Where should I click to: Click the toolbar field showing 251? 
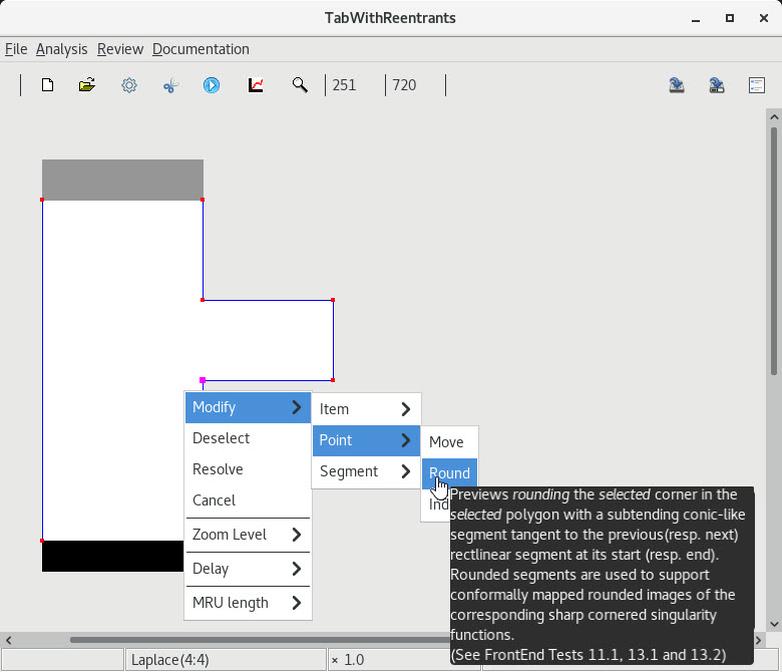click(x=354, y=85)
